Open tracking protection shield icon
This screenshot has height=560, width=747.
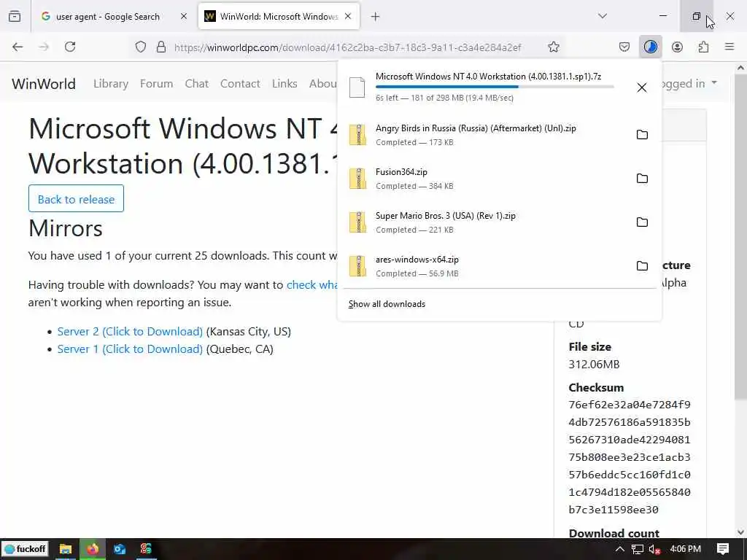point(141,47)
